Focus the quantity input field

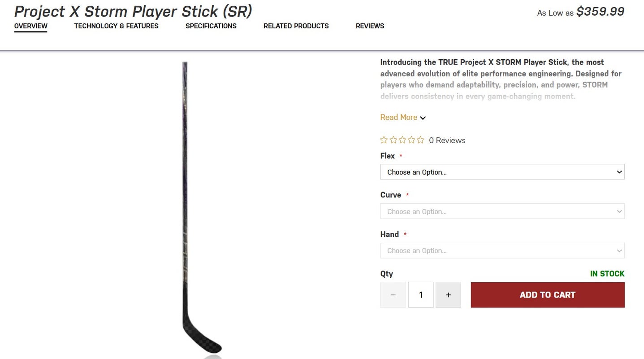pos(421,295)
